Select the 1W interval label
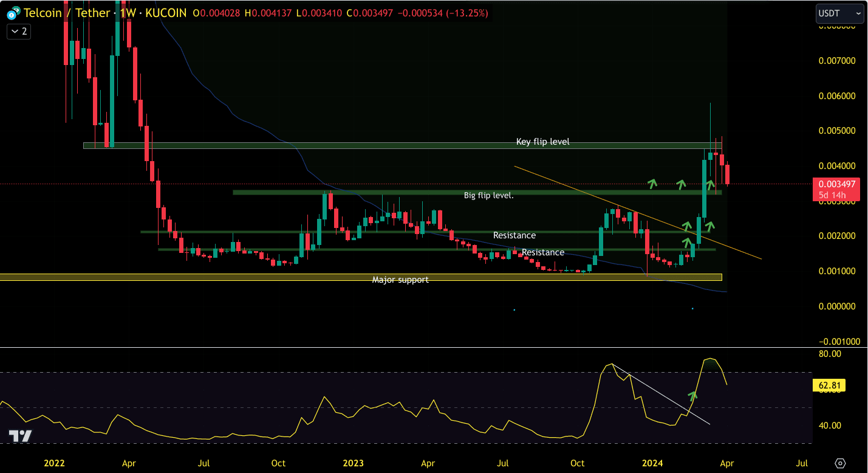The image size is (868, 473). 129,13
